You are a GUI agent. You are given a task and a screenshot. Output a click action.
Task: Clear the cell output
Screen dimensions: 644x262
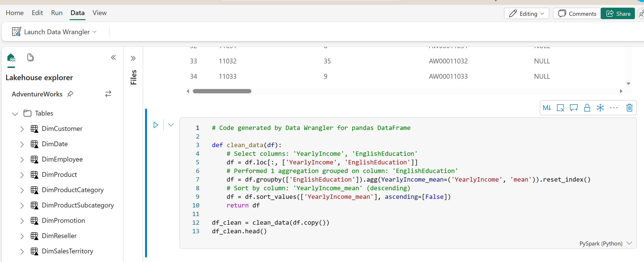coord(561,108)
